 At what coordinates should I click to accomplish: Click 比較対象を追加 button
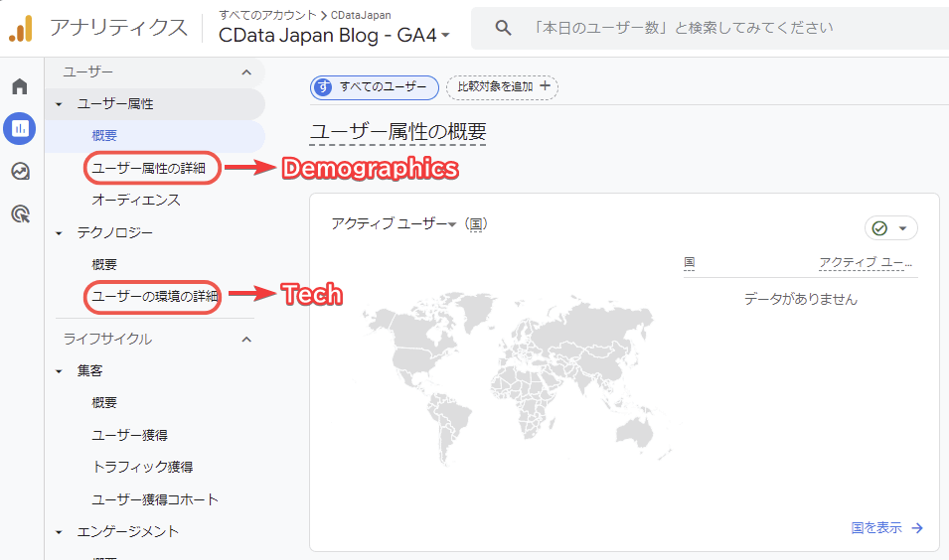point(503,87)
